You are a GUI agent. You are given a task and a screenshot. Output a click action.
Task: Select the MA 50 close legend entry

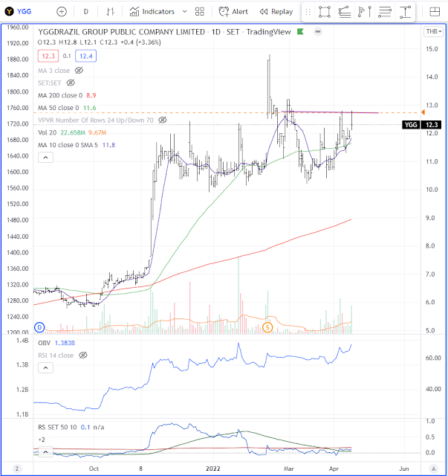(x=58, y=108)
